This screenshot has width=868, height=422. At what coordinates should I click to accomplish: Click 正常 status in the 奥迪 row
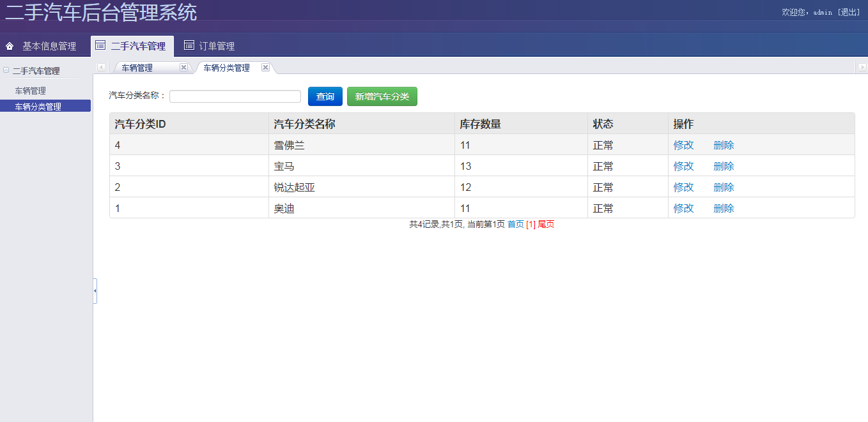603,208
